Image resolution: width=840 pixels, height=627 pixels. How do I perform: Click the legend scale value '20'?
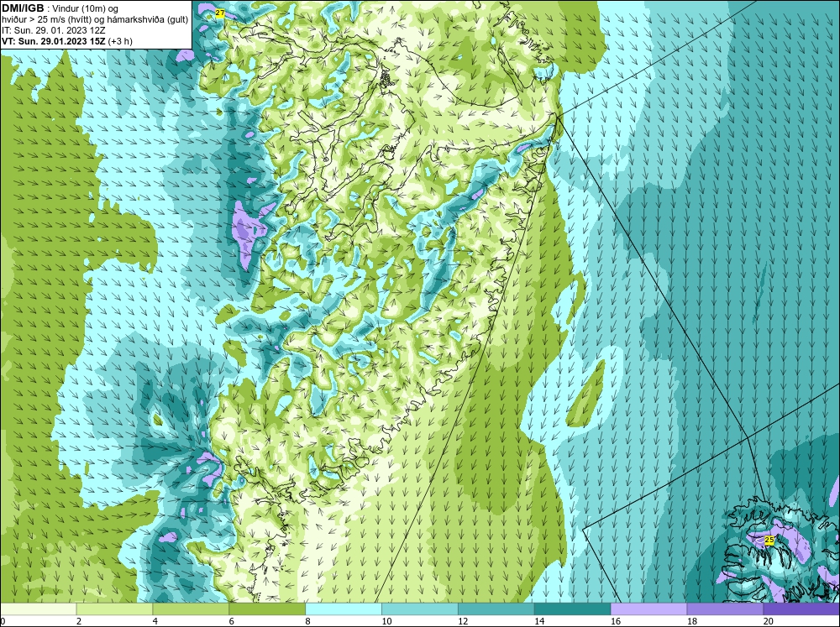click(769, 621)
